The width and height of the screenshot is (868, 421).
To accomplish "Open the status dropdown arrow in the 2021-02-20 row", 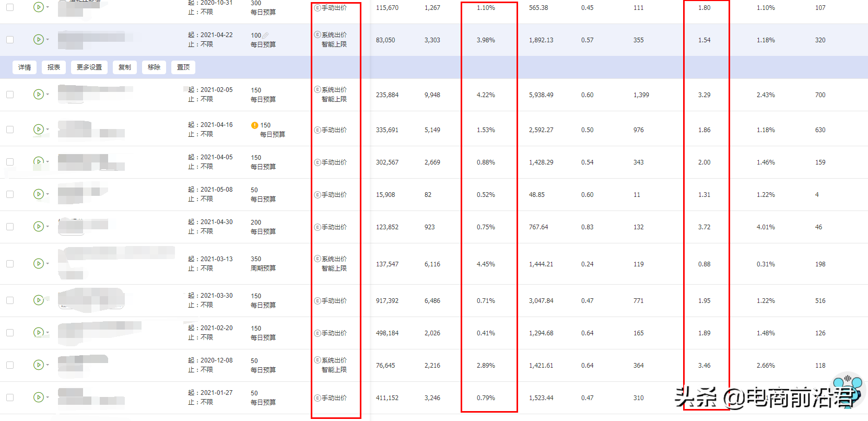I will [x=48, y=333].
